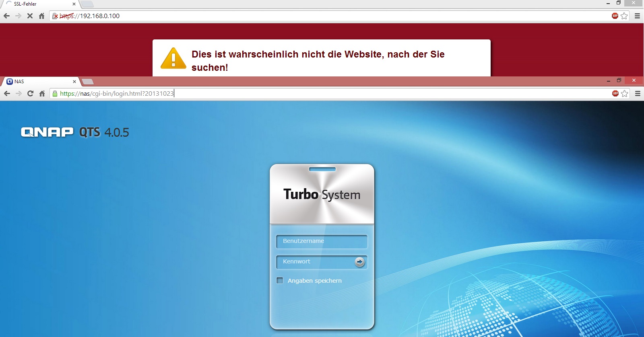Restore the SSL-Fehler browser window

click(619, 3)
